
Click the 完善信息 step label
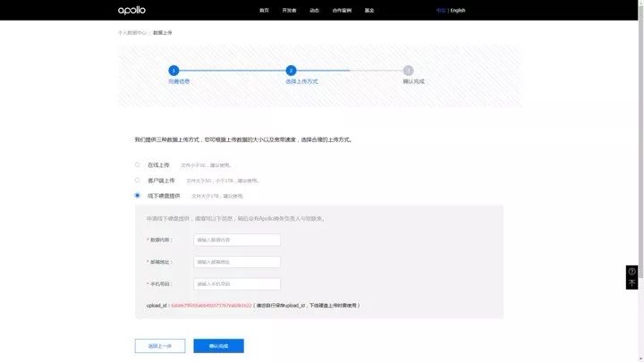(x=179, y=81)
